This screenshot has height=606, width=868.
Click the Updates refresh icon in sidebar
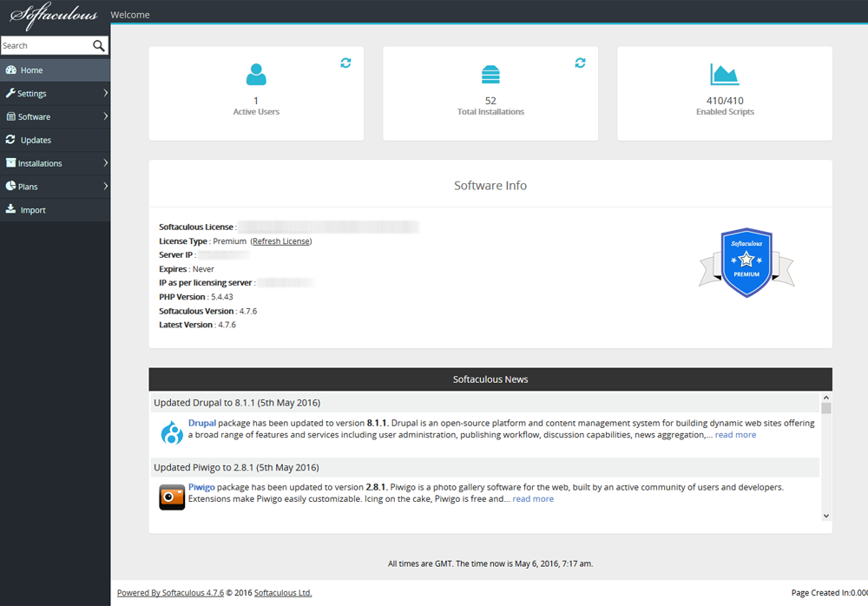point(10,140)
